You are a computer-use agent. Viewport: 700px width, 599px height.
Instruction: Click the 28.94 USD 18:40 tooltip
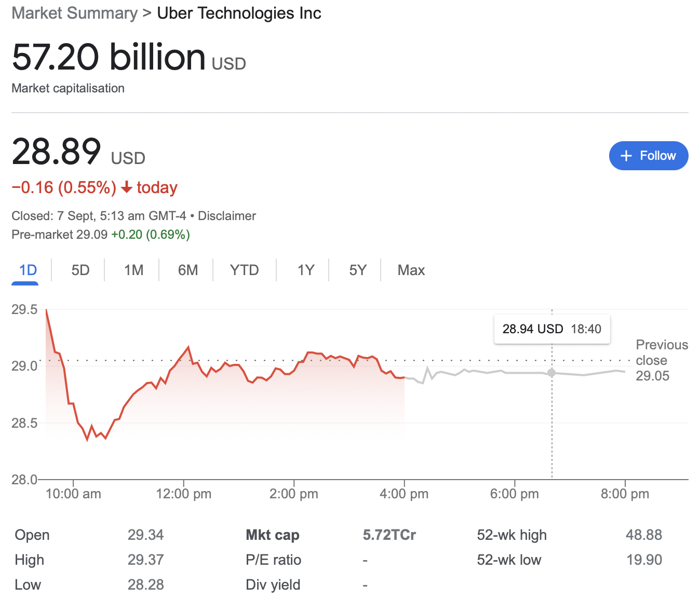pyautogui.click(x=552, y=329)
